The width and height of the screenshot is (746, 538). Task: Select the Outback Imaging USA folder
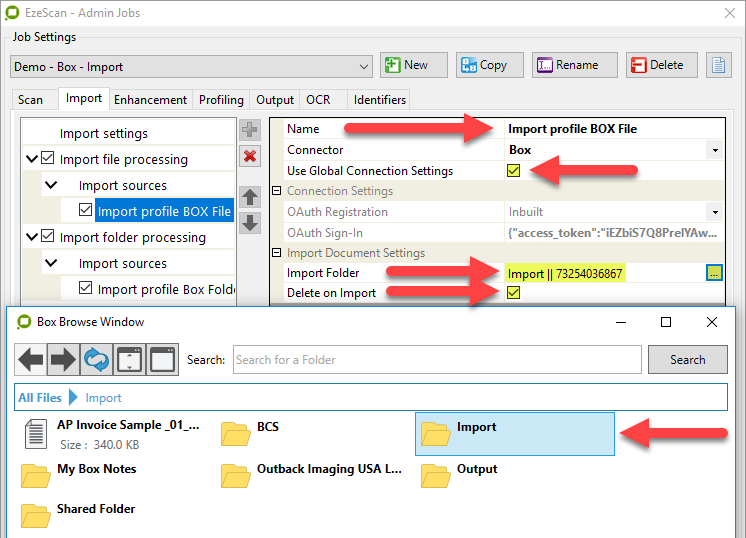(x=312, y=475)
